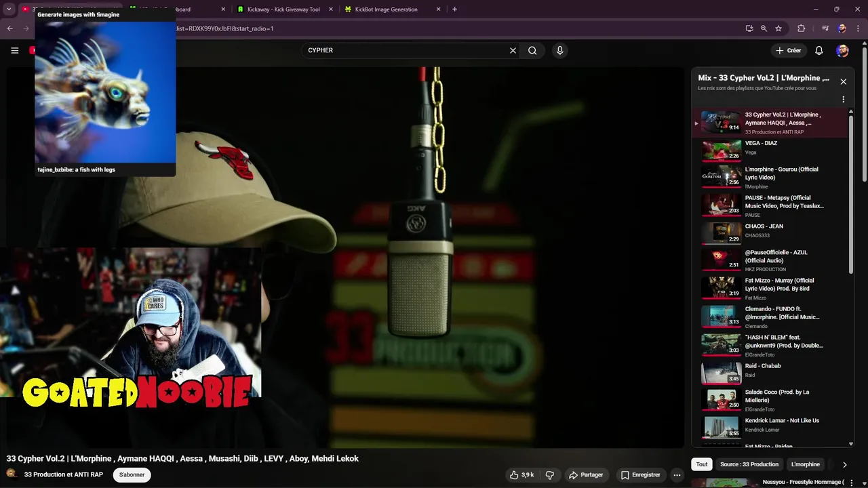Click the video title 33 Cypher Vol.2
Screen dimensions: 868x488
click(182, 459)
